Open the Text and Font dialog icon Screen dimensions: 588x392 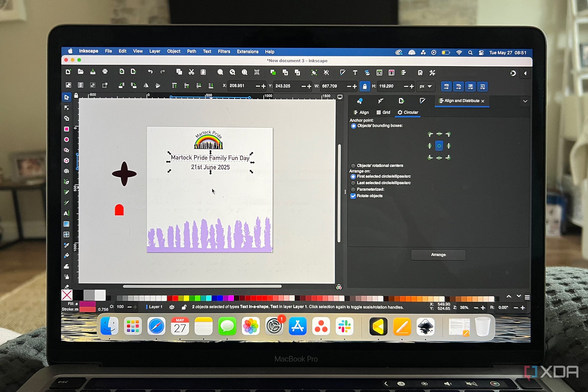tap(355, 73)
